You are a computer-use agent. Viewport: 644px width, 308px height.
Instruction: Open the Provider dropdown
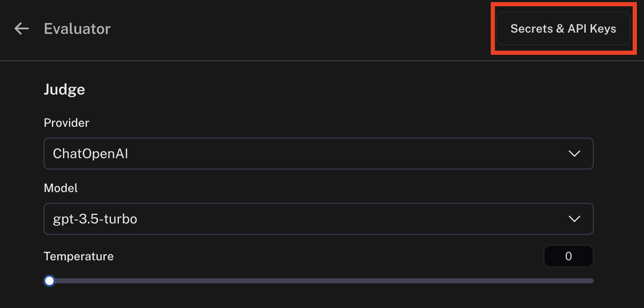318,154
